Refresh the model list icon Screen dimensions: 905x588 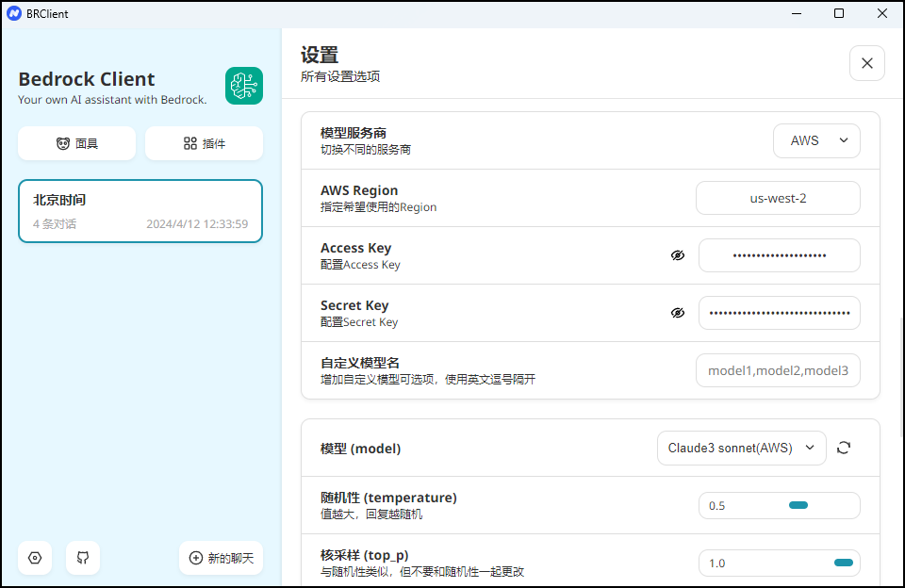pos(844,448)
